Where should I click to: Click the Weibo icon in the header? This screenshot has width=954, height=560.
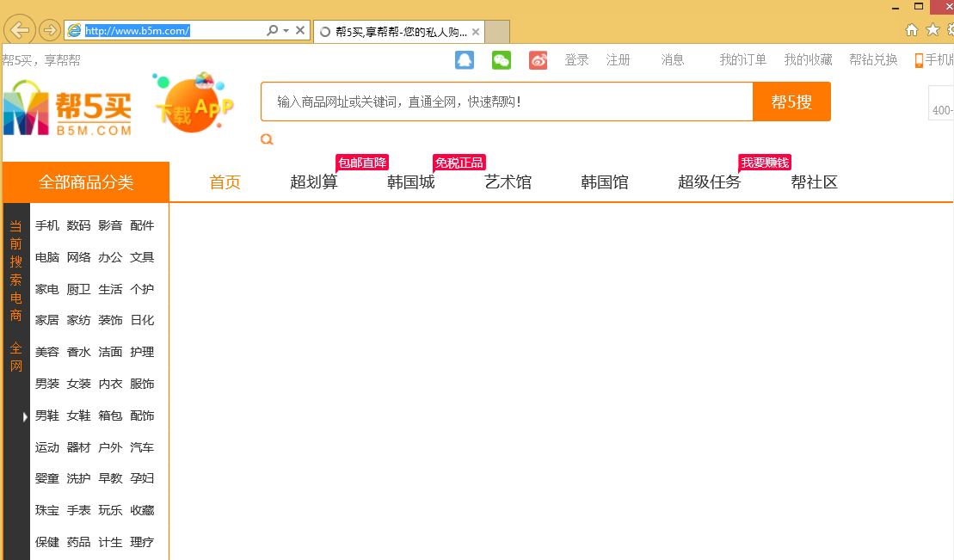click(x=538, y=61)
